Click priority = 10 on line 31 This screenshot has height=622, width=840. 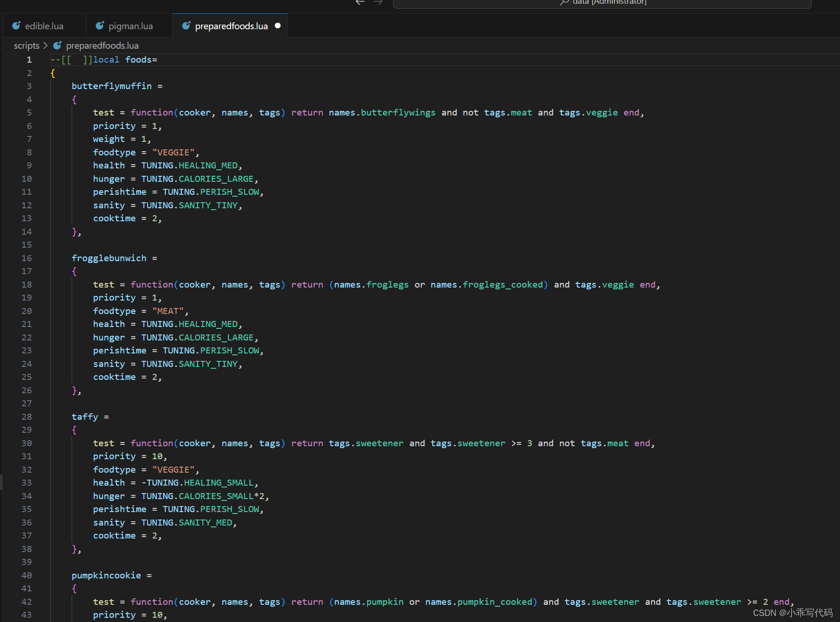click(128, 456)
